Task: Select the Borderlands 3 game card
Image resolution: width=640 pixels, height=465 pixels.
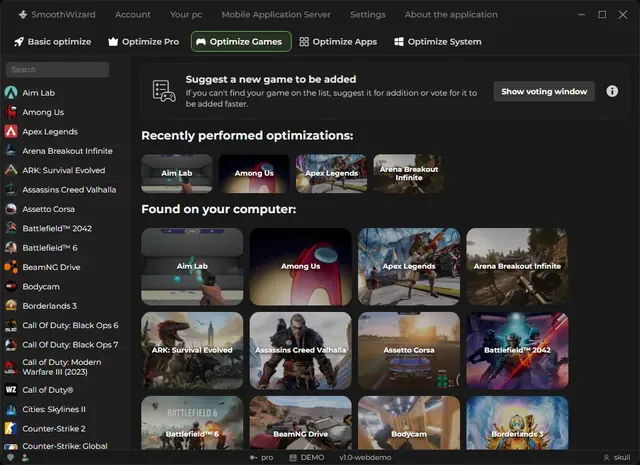Action: (x=517, y=423)
